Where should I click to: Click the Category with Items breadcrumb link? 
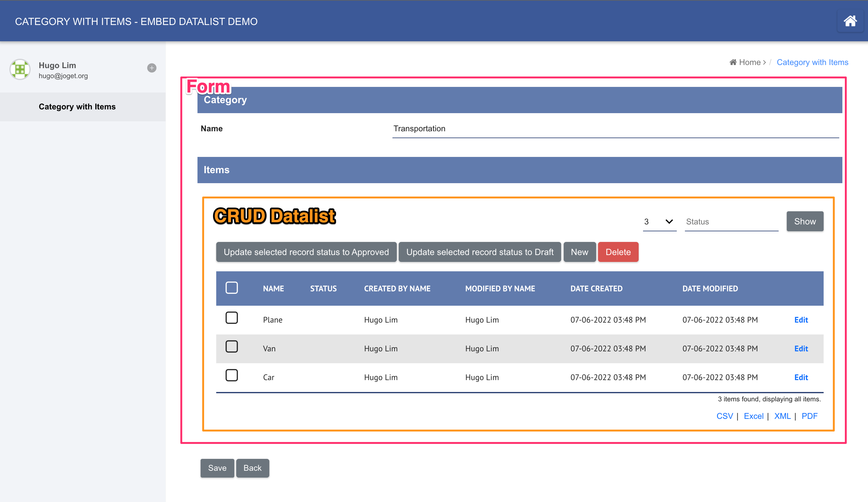click(x=812, y=63)
